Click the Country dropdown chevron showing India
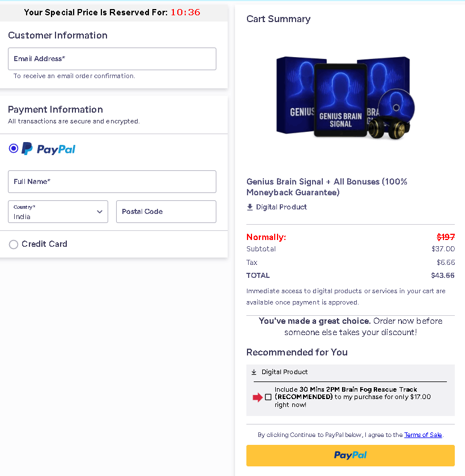 pos(100,212)
